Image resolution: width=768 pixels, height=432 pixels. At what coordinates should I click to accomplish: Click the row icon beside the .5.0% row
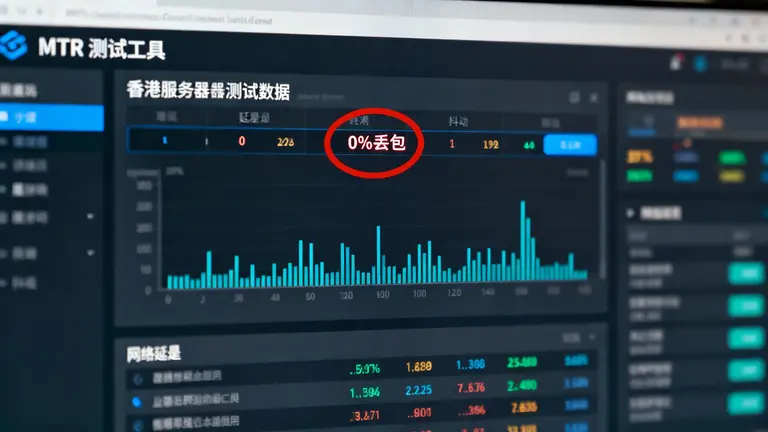tap(138, 379)
